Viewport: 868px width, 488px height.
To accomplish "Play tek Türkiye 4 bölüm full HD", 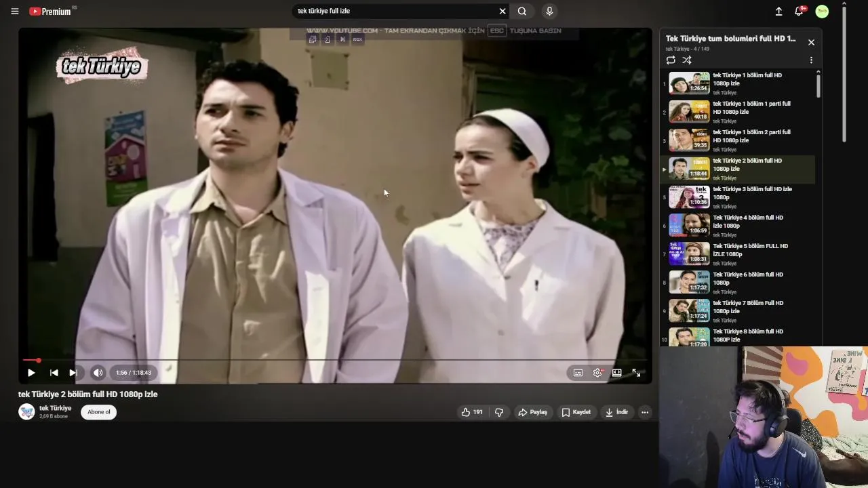I will pyautogui.click(x=738, y=226).
